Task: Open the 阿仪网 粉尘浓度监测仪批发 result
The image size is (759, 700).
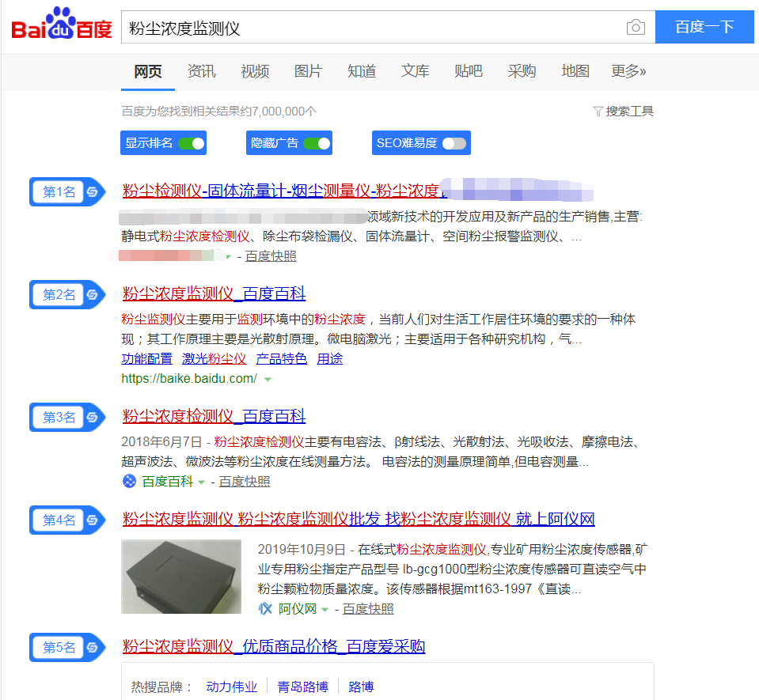Action: (x=359, y=519)
